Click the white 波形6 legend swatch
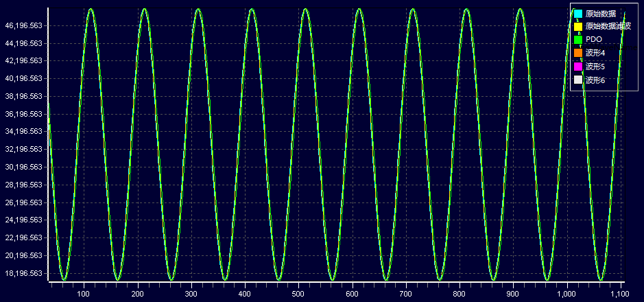 [578, 80]
